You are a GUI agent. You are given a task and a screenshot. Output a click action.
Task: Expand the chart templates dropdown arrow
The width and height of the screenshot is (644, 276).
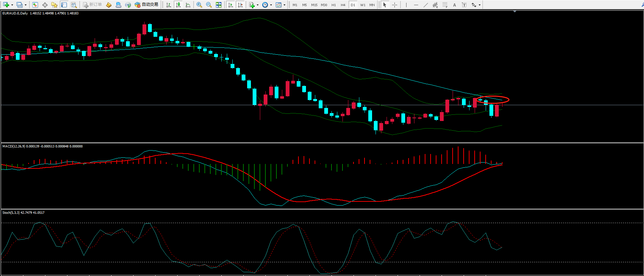coord(284,5)
